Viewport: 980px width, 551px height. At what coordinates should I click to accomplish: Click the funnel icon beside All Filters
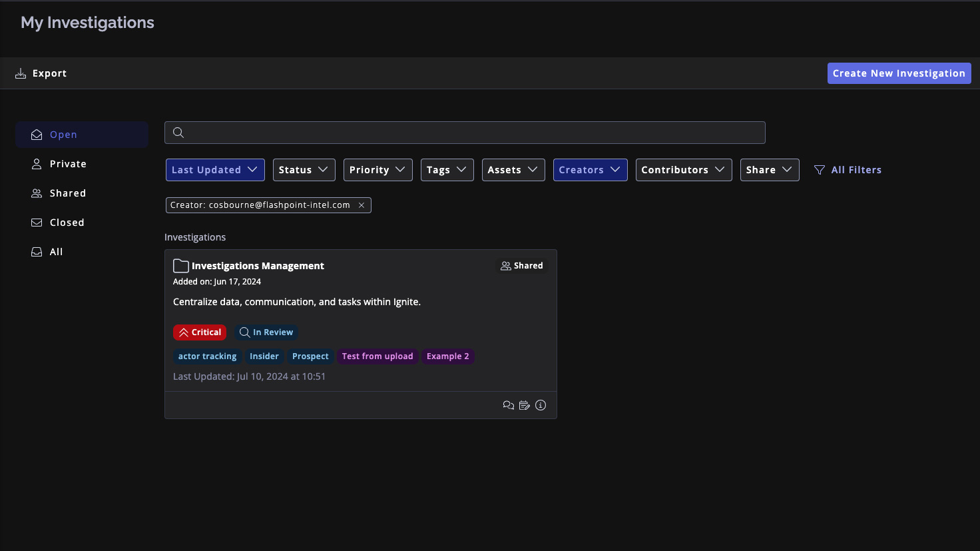820,170
